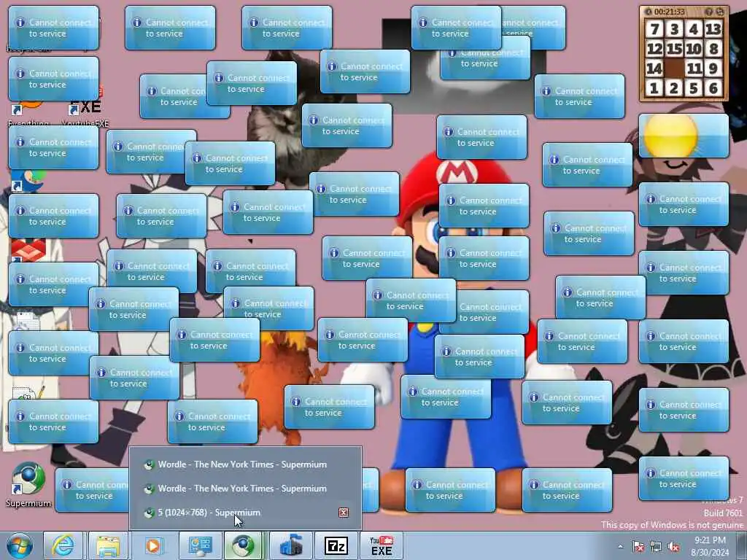Click puzzle tile 1
The image size is (747, 560).
[x=654, y=87]
